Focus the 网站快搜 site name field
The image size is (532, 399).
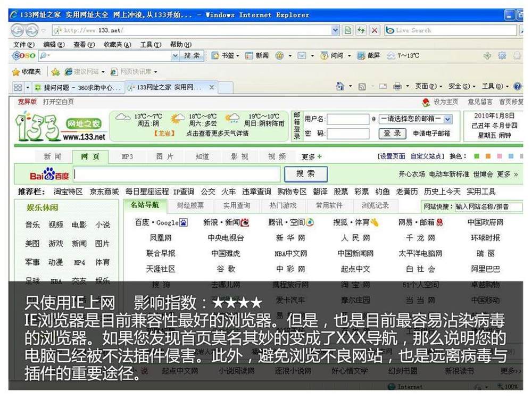point(488,206)
